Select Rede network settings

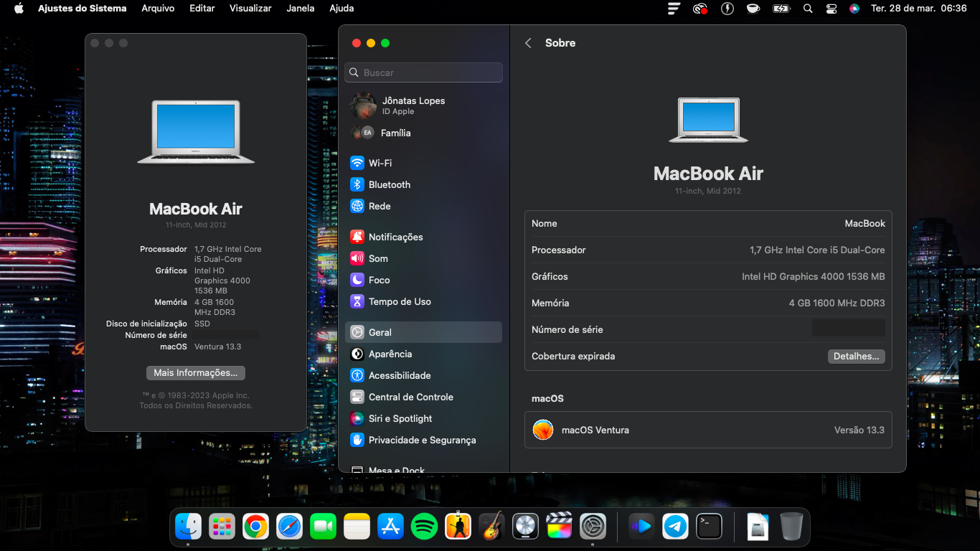[380, 206]
